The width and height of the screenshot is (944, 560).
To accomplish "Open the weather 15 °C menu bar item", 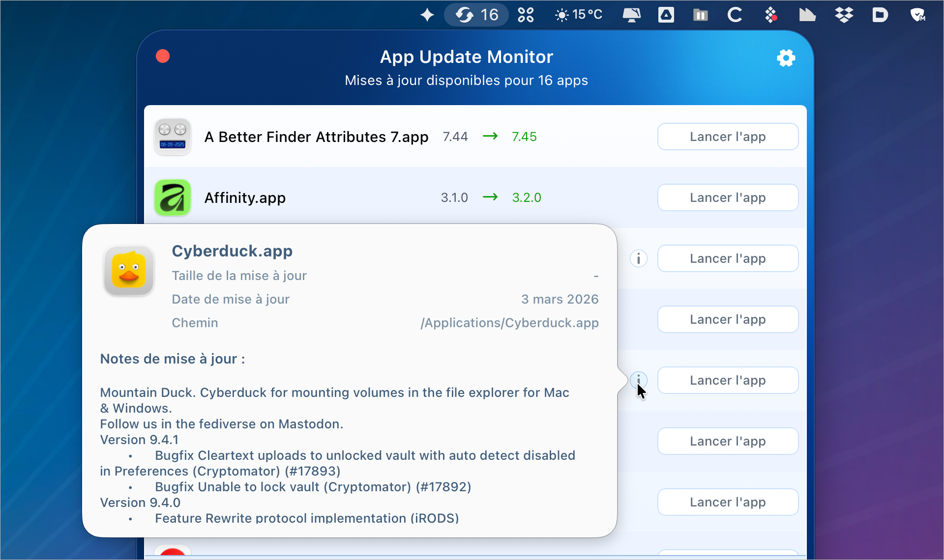I will [578, 15].
